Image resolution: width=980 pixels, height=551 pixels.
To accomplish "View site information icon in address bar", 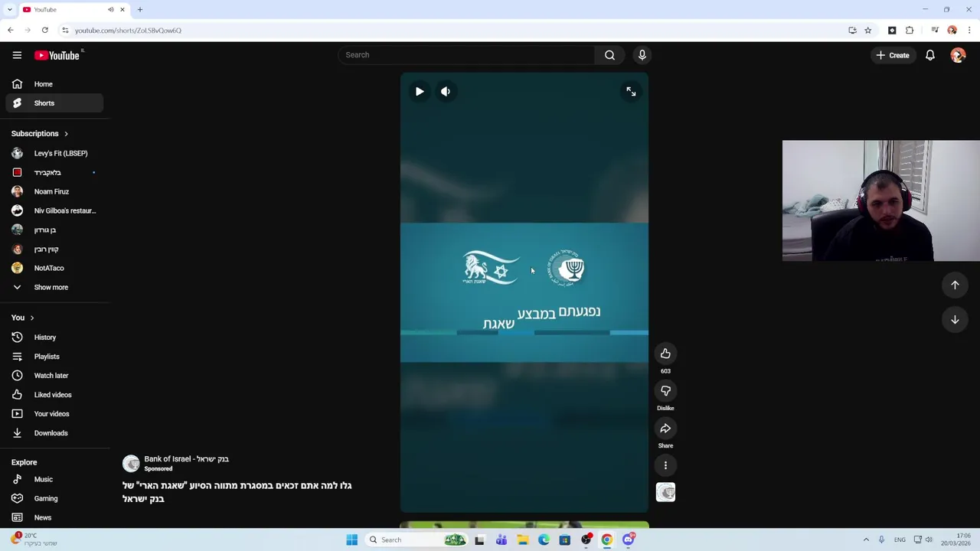I will [x=65, y=31].
